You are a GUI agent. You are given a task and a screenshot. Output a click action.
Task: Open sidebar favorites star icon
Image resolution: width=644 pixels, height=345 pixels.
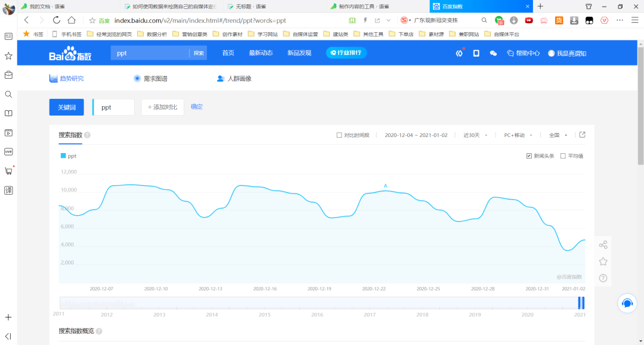8,56
